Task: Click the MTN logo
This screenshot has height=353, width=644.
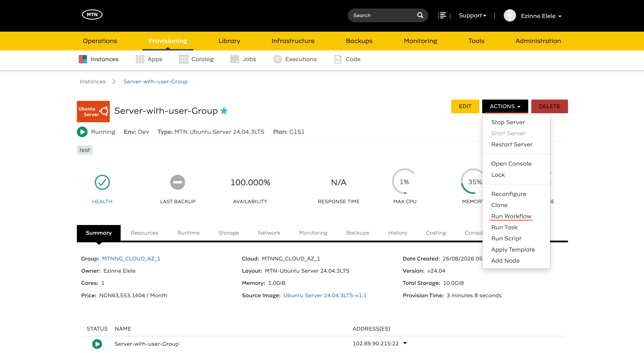Action: 92,15
